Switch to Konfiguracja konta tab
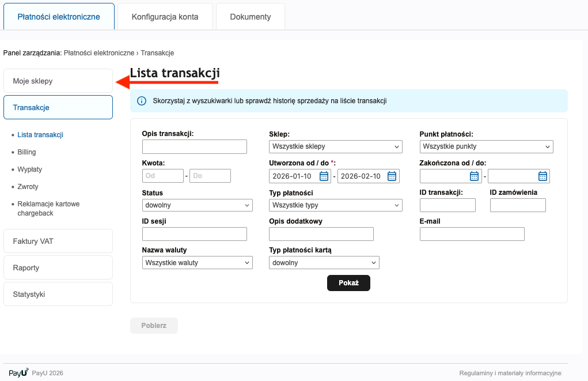Image resolution: width=588 pixels, height=381 pixels. click(165, 17)
